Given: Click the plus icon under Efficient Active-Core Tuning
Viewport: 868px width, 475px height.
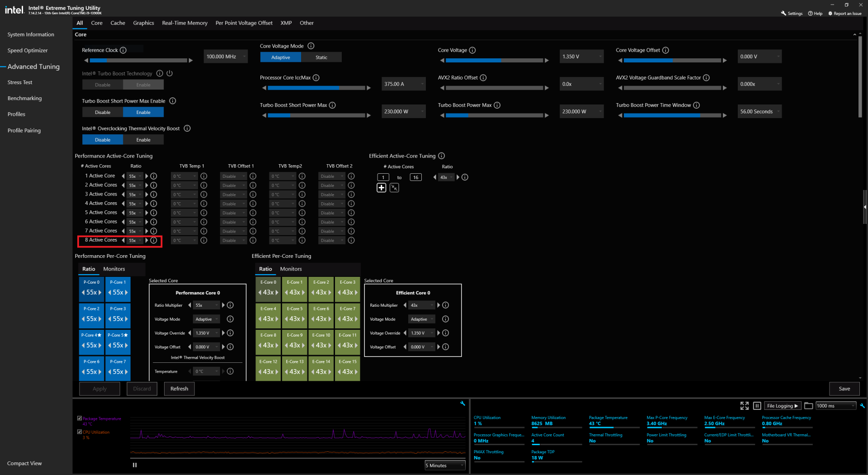Looking at the screenshot, I should click(x=381, y=188).
